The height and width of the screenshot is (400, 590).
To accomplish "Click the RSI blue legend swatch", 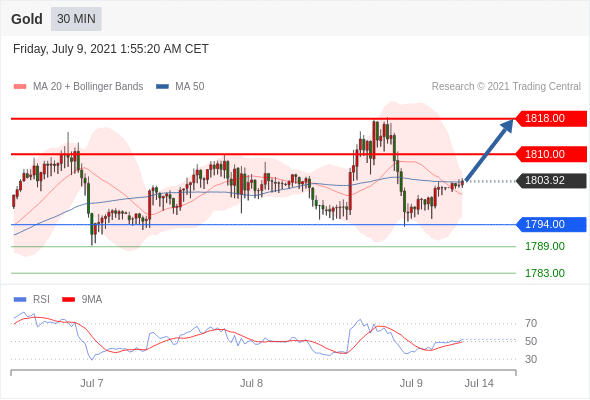I will point(20,300).
